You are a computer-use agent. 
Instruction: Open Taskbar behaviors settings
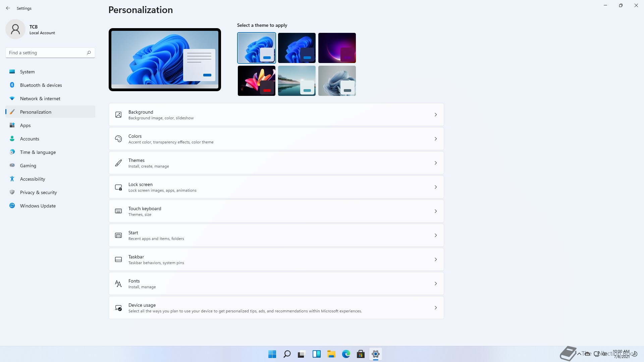click(x=276, y=259)
